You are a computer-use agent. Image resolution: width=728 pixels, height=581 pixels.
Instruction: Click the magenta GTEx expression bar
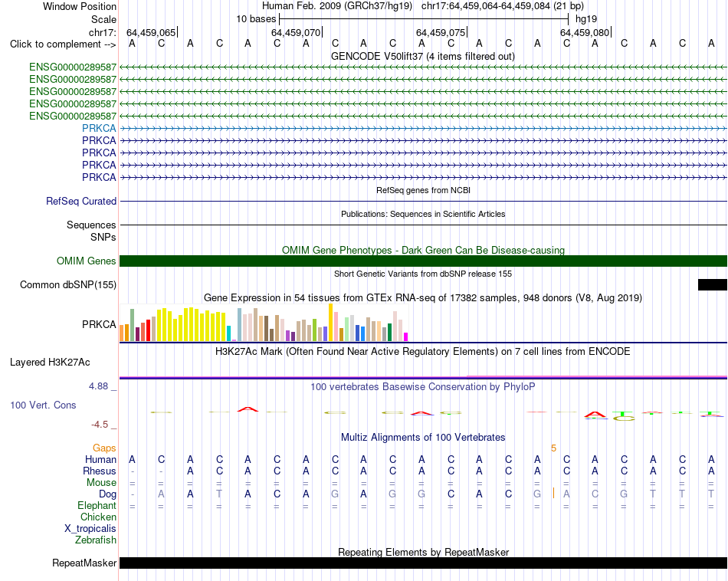click(406, 337)
